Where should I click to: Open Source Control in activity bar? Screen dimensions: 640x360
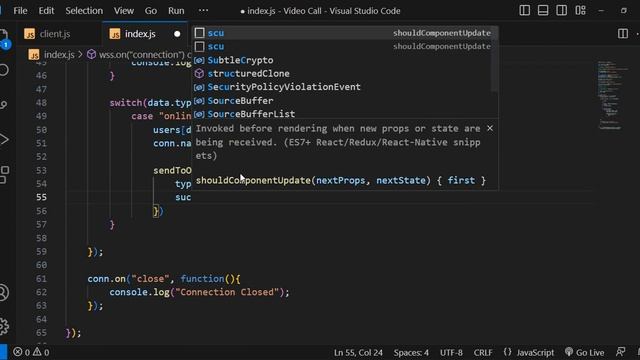coord(4,105)
